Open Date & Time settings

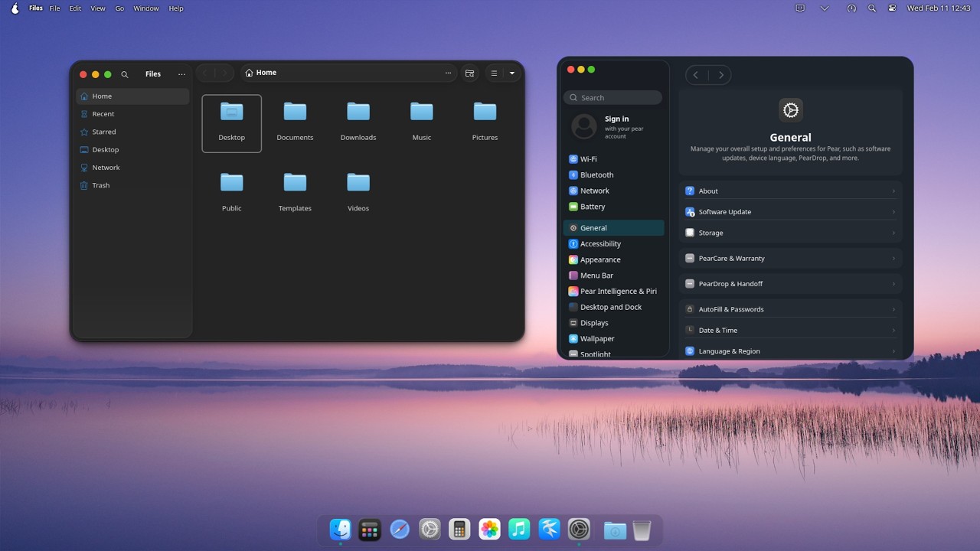pyautogui.click(x=790, y=331)
